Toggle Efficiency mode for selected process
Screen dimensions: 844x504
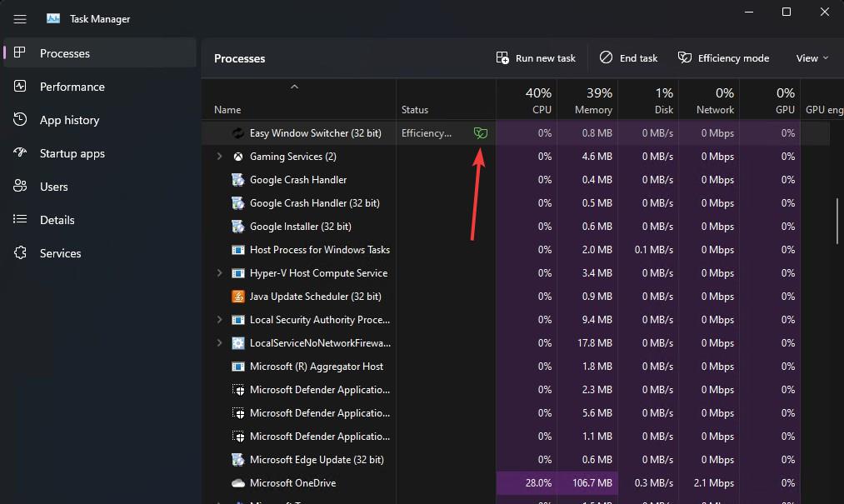tap(723, 58)
